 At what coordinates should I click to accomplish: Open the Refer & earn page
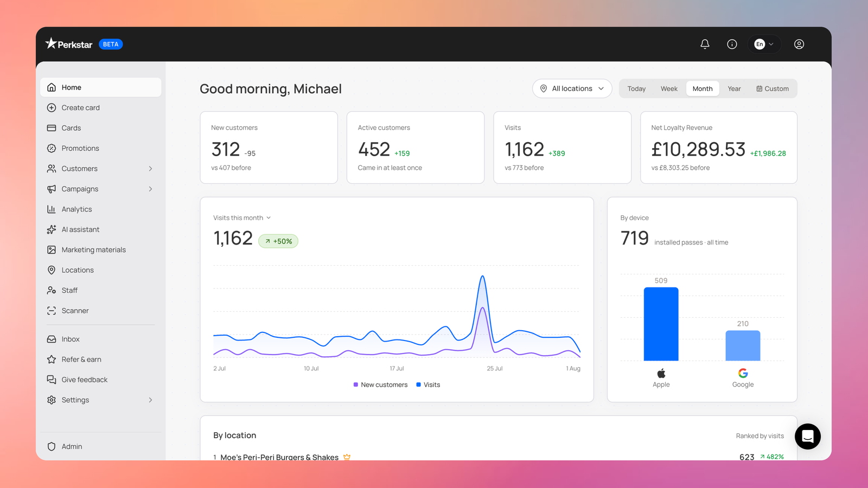click(x=101, y=359)
